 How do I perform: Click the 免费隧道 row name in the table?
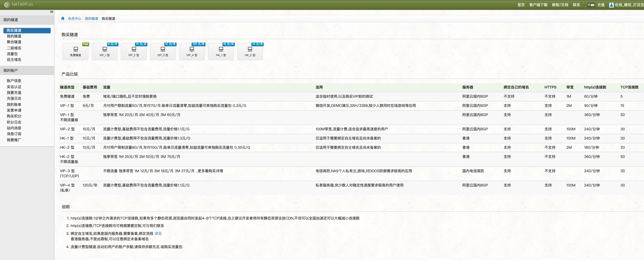[x=67, y=96]
